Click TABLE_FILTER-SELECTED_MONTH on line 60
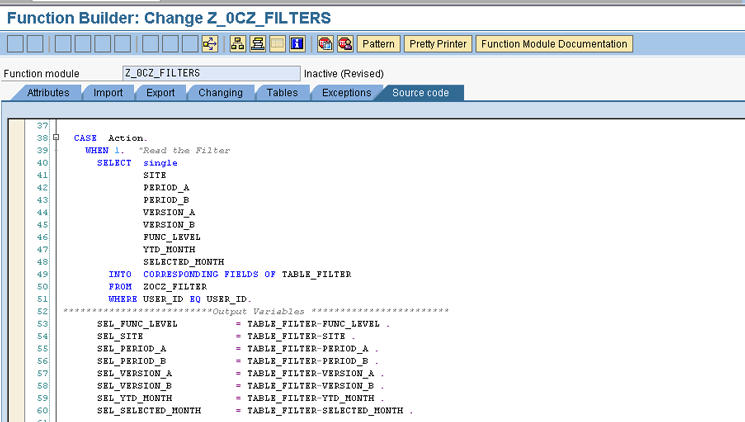 pos(325,411)
